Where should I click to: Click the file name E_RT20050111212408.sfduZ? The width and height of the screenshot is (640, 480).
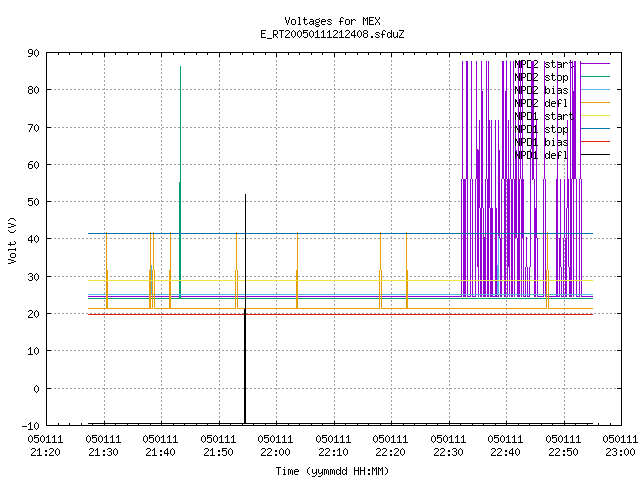(332, 34)
